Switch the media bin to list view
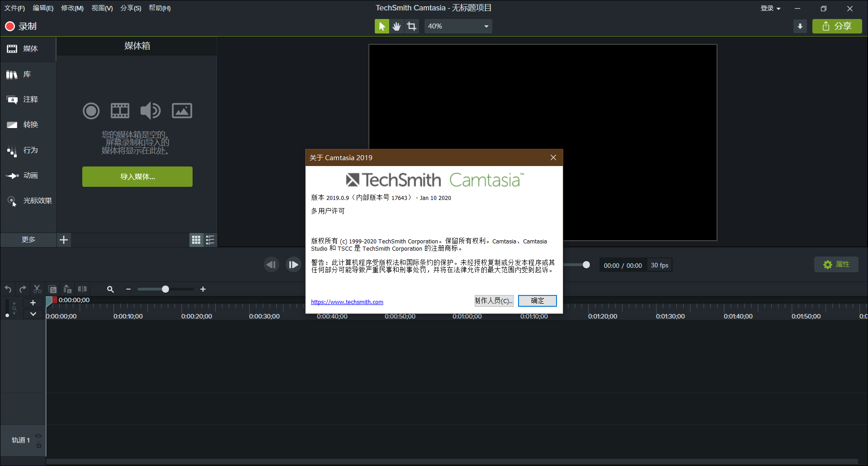Viewport: 868px width, 466px height. 210,240
